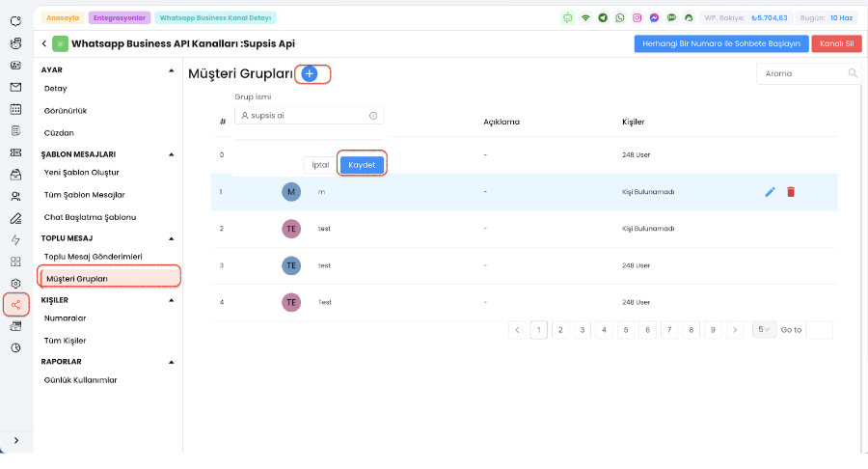
Task: Delete group "m" with the trash icon
Action: tap(791, 192)
